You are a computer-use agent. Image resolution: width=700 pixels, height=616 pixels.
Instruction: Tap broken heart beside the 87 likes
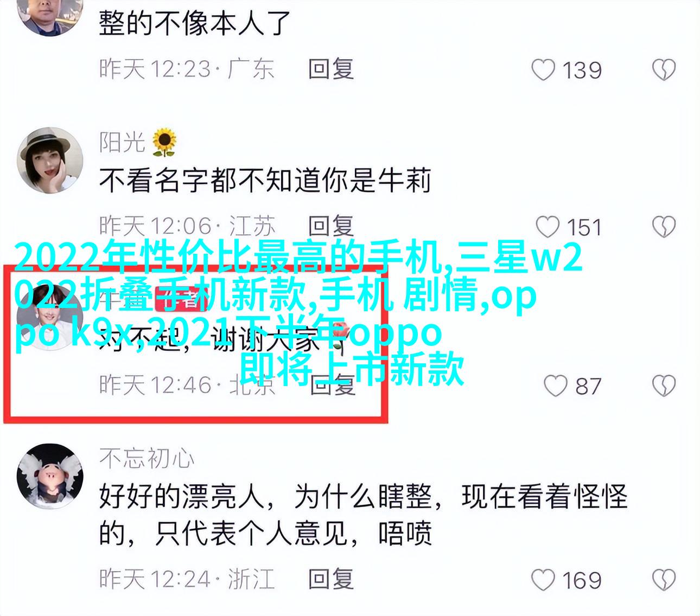pyautogui.click(x=663, y=386)
